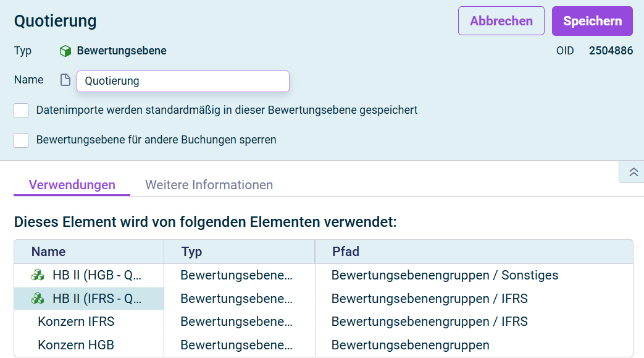This screenshot has width=644, height=358.
Task: Cancel editing via Abbrechen button
Action: click(x=501, y=21)
